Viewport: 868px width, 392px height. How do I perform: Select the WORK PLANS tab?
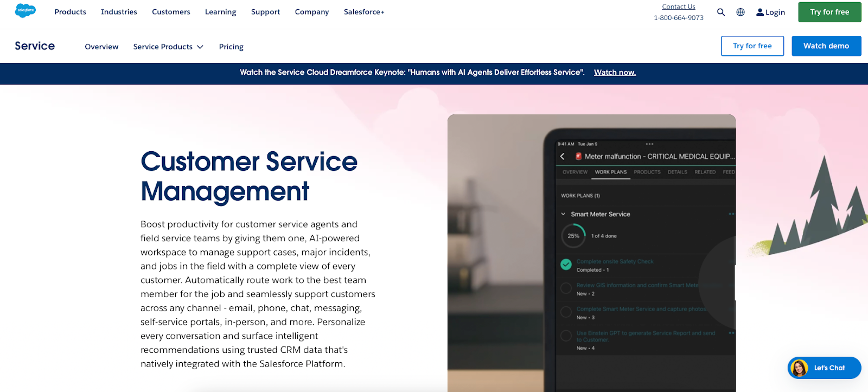tap(611, 172)
